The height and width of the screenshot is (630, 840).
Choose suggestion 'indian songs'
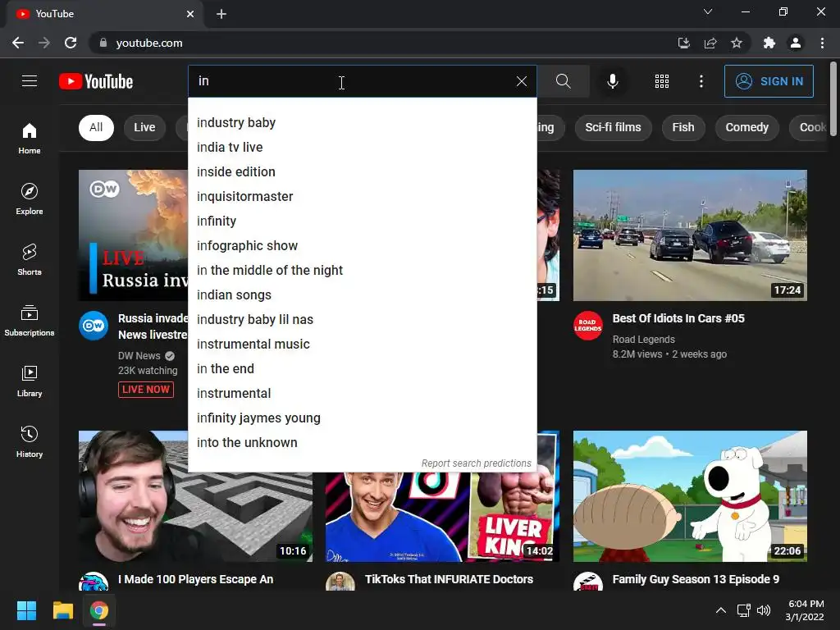tap(362, 295)
